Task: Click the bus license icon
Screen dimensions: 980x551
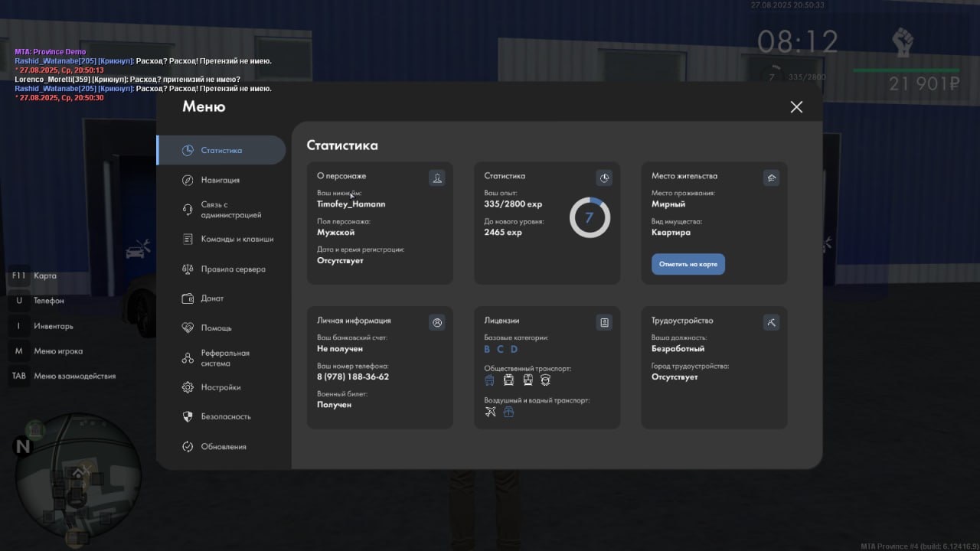Action: (x=490, y=380)
